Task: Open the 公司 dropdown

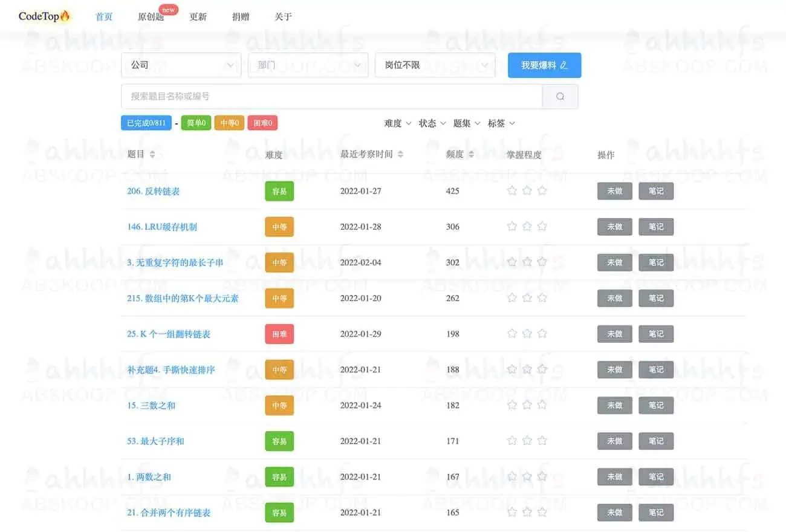Action: click(181, 65)
